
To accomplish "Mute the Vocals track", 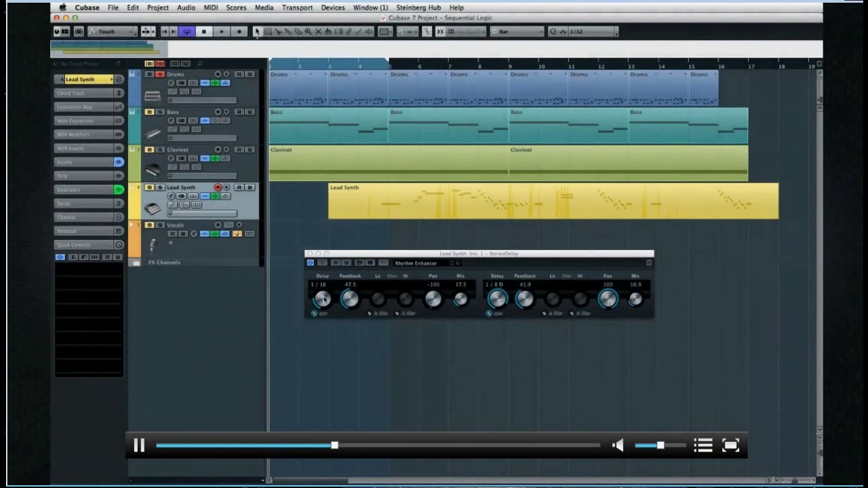I will click(x=149, y=225).
